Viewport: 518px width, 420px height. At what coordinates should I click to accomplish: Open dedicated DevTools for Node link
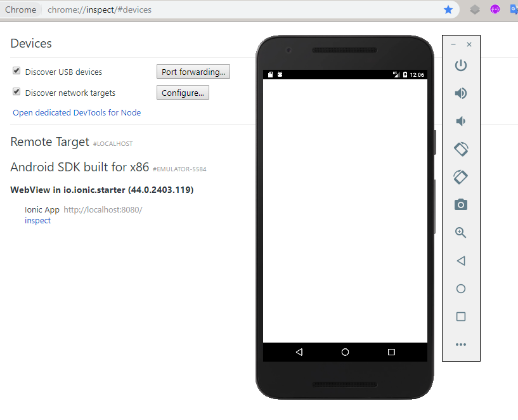pos(77,113)
